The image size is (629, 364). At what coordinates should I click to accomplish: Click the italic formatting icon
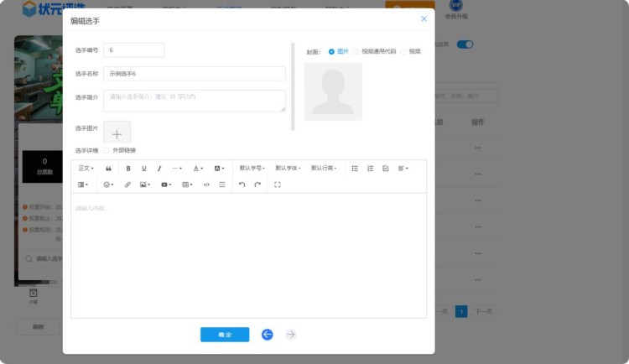pos(159,169)
